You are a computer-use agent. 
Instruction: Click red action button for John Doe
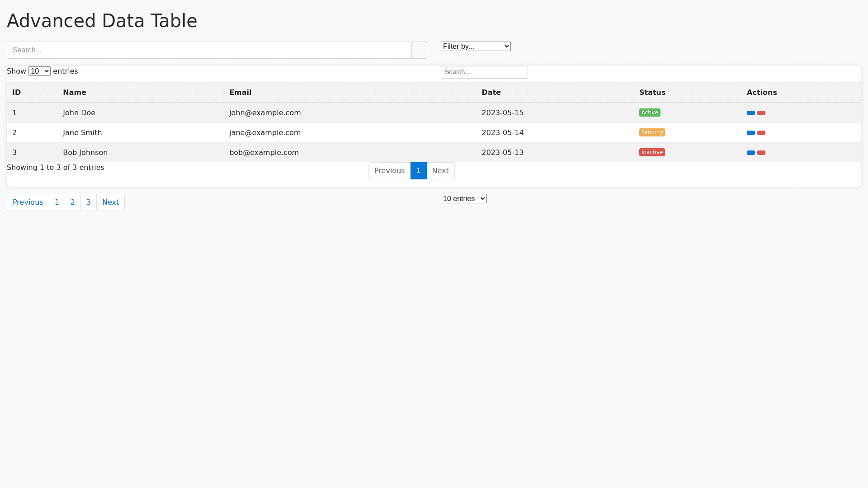click(761, 113)
